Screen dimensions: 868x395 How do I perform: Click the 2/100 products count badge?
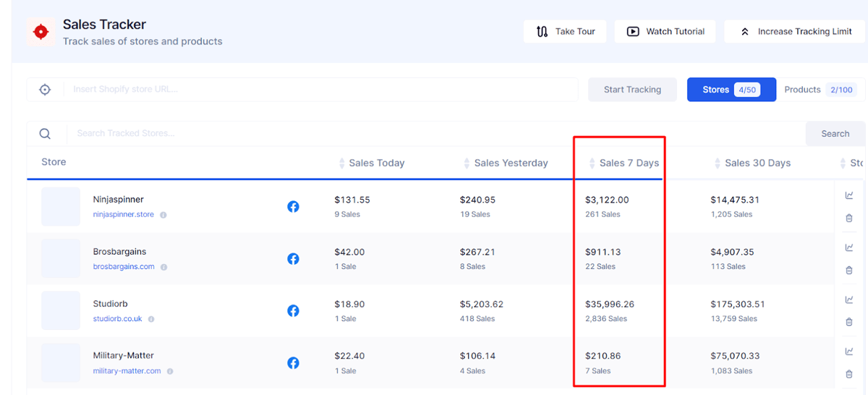click(x=841, y=90)
